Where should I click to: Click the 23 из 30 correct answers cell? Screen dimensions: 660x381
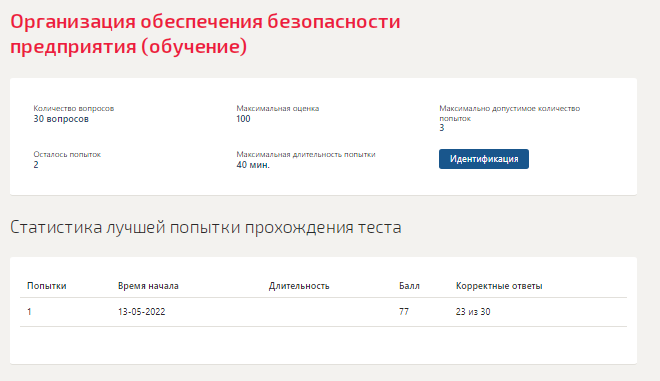point(473,312)
